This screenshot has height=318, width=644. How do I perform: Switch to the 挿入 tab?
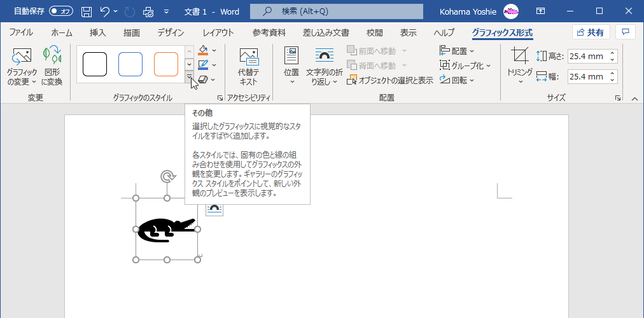97,33
